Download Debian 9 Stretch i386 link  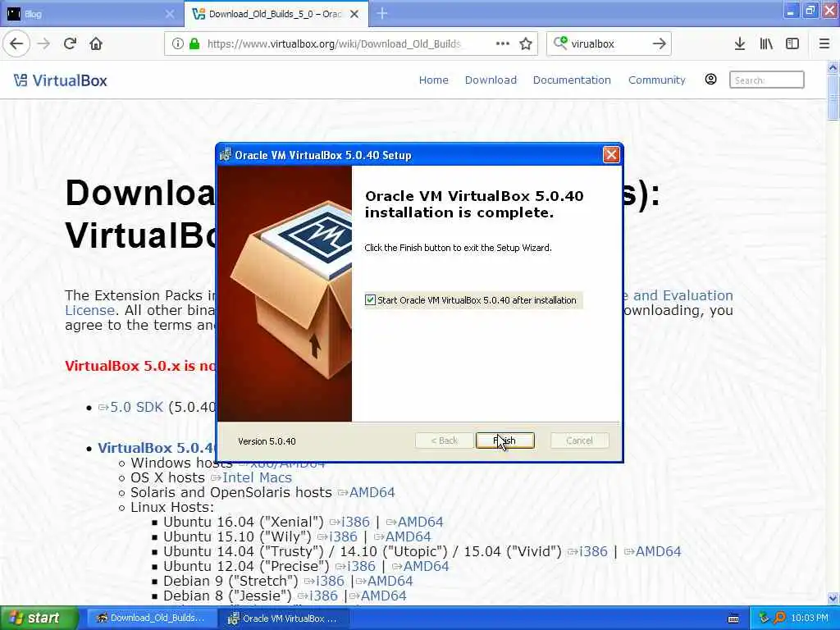pyautogui.click(x=324, y=581)
